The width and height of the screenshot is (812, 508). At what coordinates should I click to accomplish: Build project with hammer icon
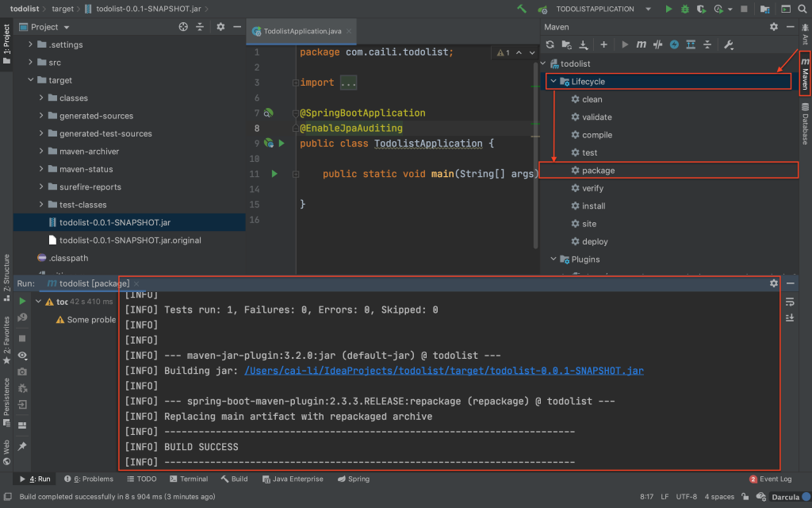(522, 9)
